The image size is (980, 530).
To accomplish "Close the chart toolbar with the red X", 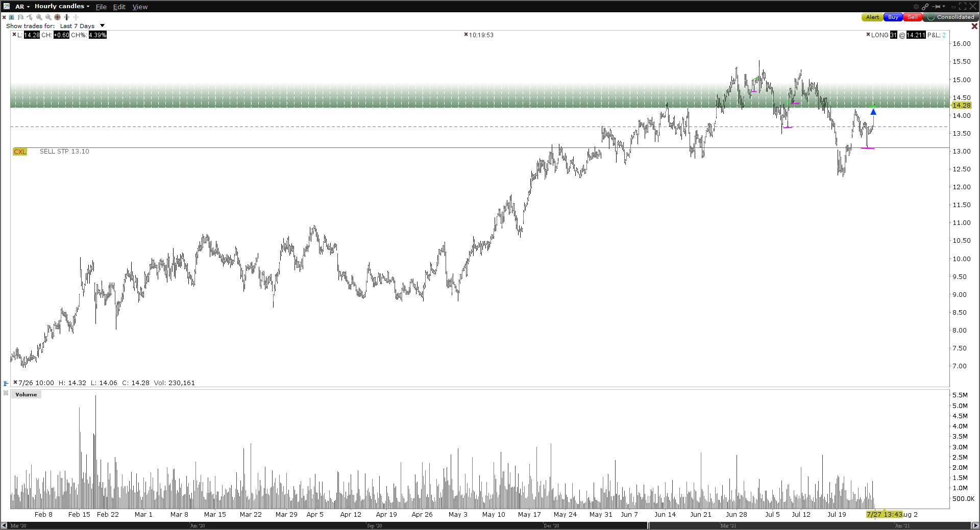I will click(x=4, y=17).
